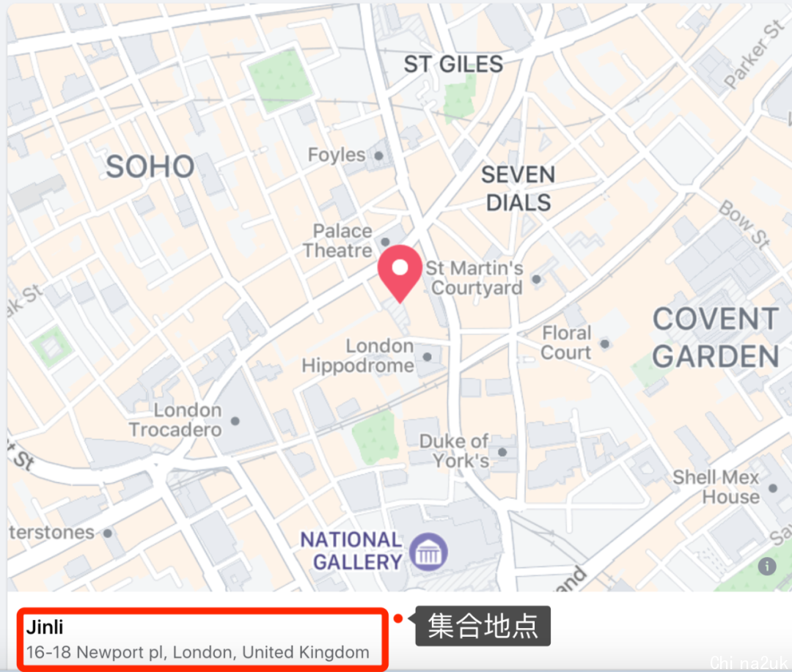Select the COVENT GARDEN area label
This screenshot has width=792, height=672.
click(x=716, y=337)
